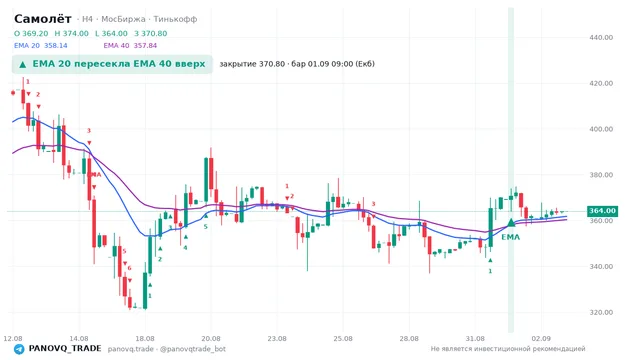Click the green 364.00 price label
The width and height of the screenshot is (640, 360).
point(602,211)
